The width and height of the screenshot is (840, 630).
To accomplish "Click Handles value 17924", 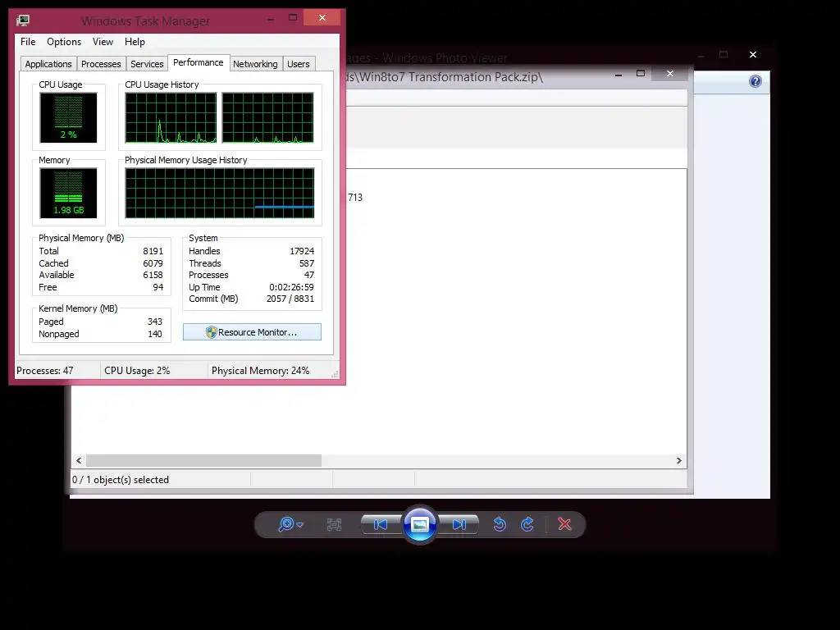I will point(302,251).
